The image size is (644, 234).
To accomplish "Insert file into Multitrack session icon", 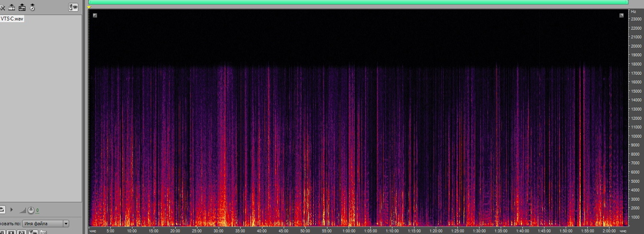I will click(22, 8).
